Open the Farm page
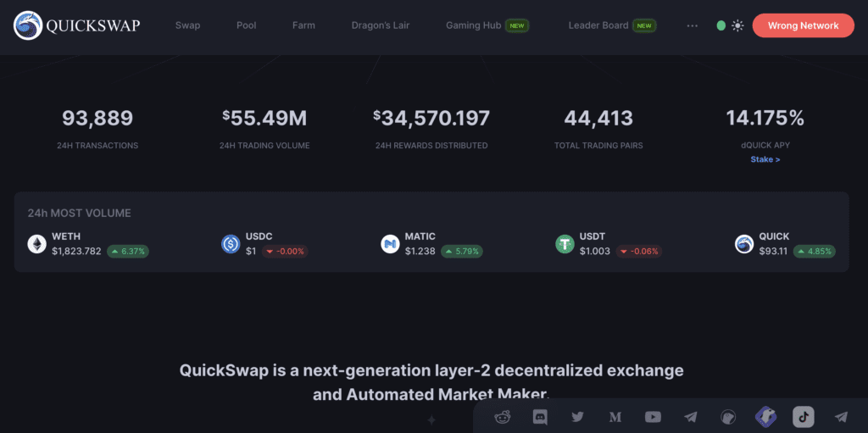Viewport: 868px width, 433px height. click(303, 25)
